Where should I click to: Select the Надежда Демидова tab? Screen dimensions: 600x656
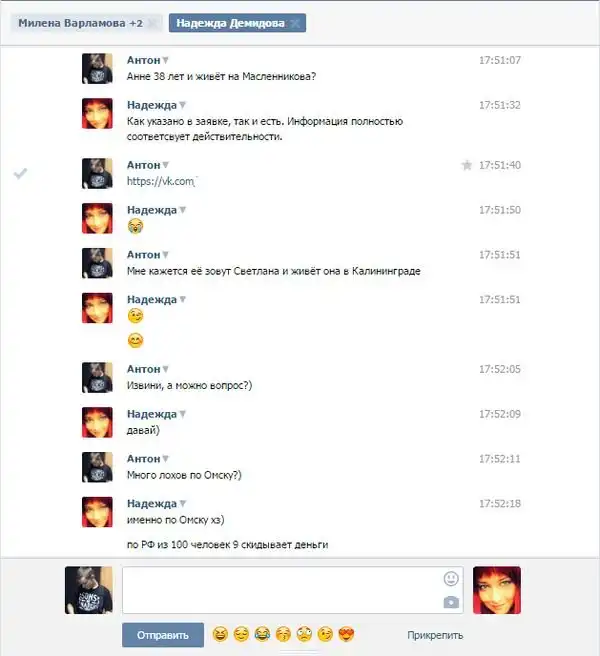coord(230,23)
